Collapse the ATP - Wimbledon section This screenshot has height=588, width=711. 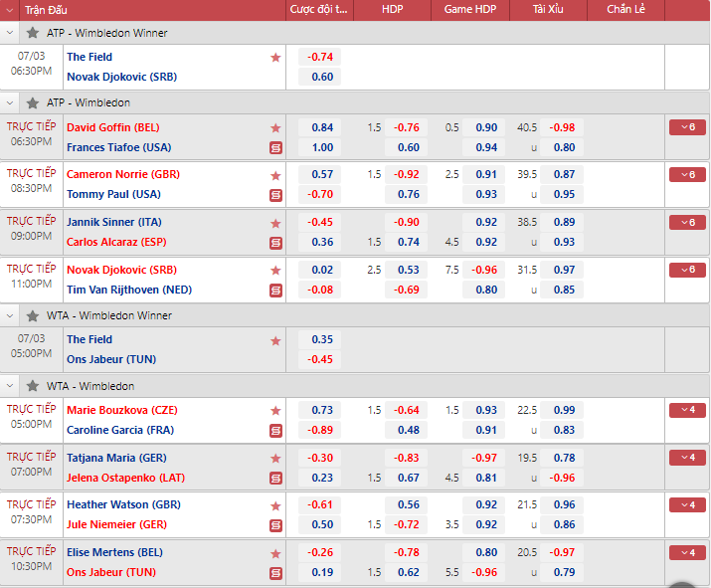[x=10, y=103]
